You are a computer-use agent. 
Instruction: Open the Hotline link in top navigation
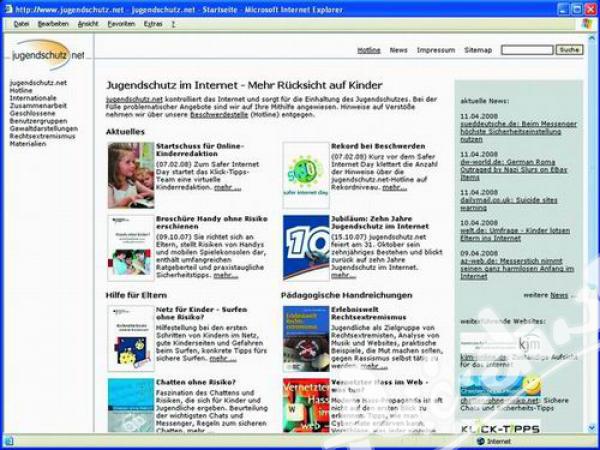tap(369, 50)
